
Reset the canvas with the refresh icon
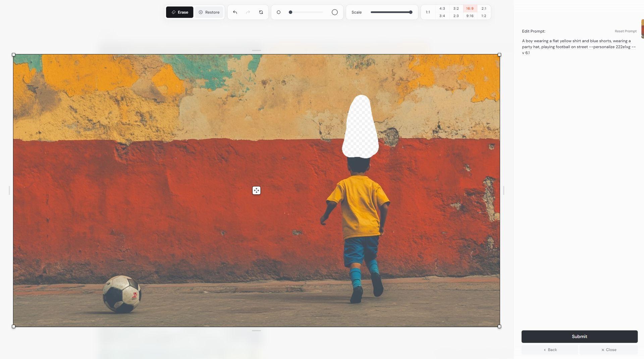pos(261,12)
